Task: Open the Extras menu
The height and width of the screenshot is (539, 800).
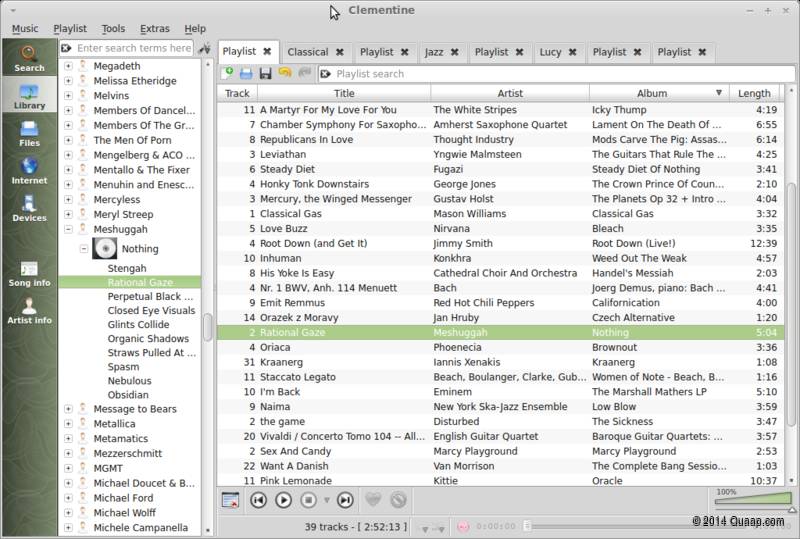Action: 155,29
